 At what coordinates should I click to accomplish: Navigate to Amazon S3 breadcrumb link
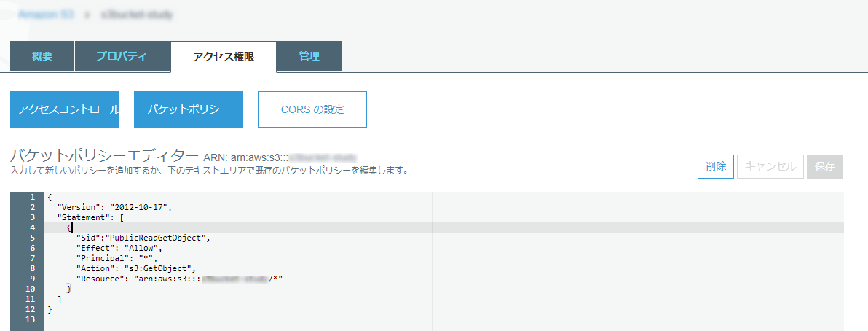pos(46,14)
